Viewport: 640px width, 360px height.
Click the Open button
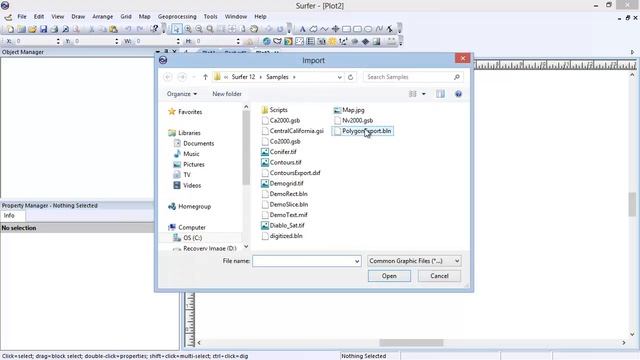coord(389,276)
